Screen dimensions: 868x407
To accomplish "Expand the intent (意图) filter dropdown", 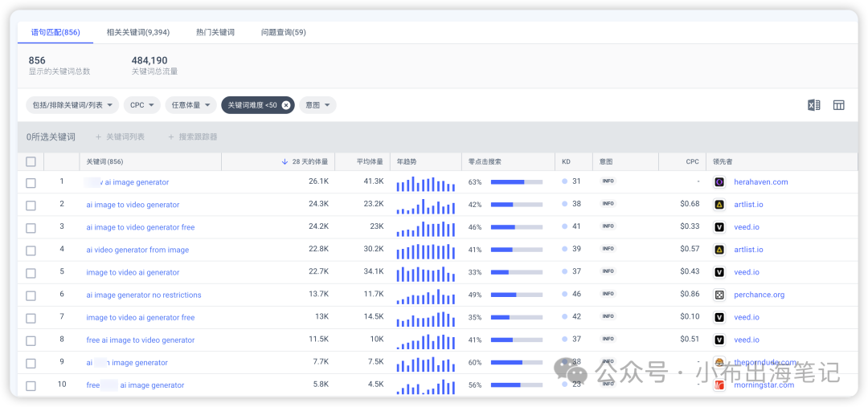I will [317, 105].
